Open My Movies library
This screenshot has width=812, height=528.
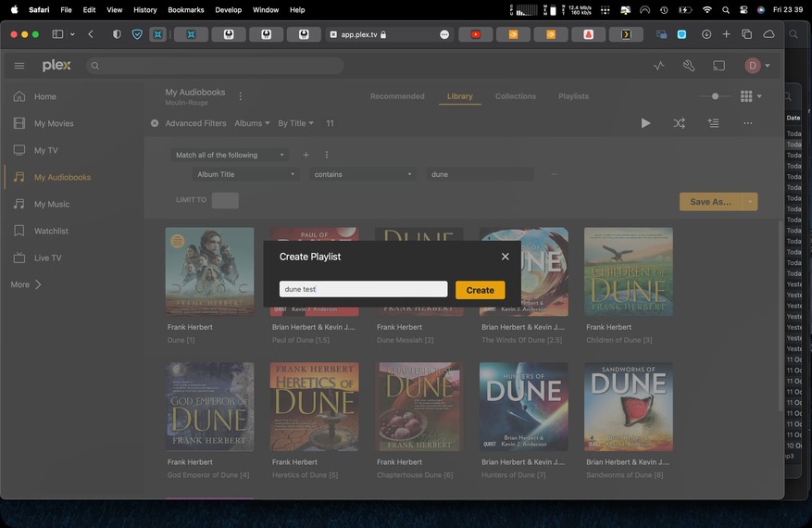pos(54,123)
